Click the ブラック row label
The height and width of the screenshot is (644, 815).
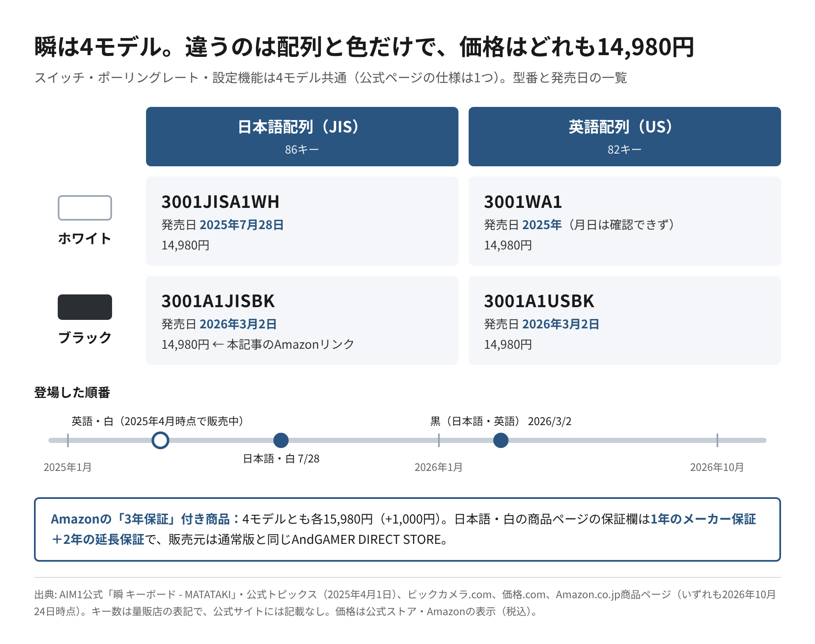tap(85, 338)
